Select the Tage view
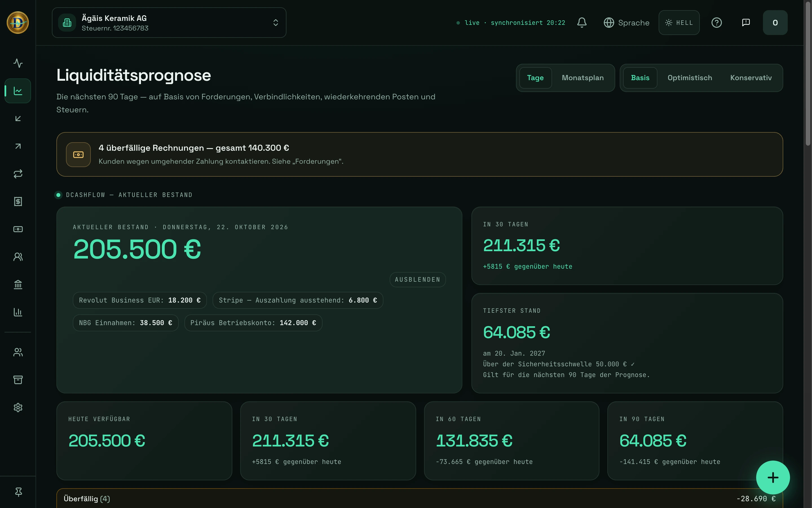The width and height of the screenshot is (812, 508). [x=535, y=78]
